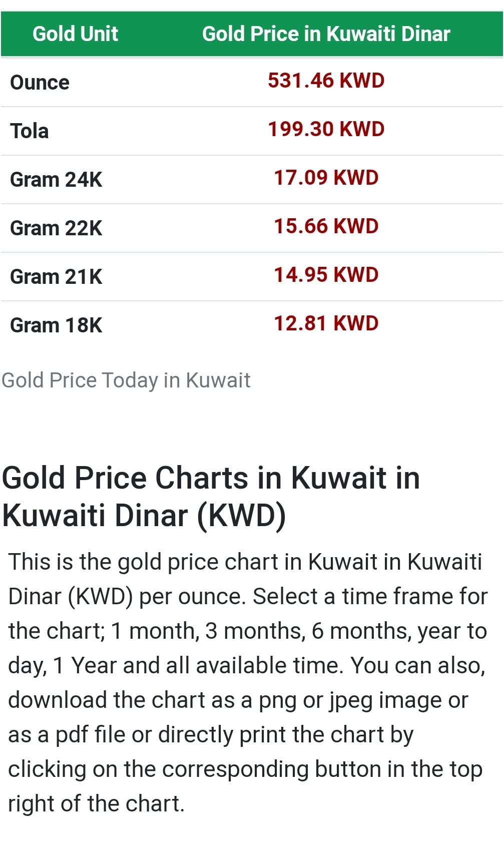Click the text 'right of the chart.'
This screenshot has width=504, height=844.
[x=97, y=803]
